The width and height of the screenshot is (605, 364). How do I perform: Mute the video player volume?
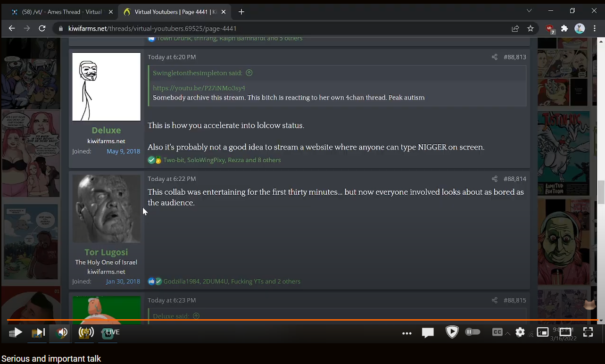pos(62,332)
